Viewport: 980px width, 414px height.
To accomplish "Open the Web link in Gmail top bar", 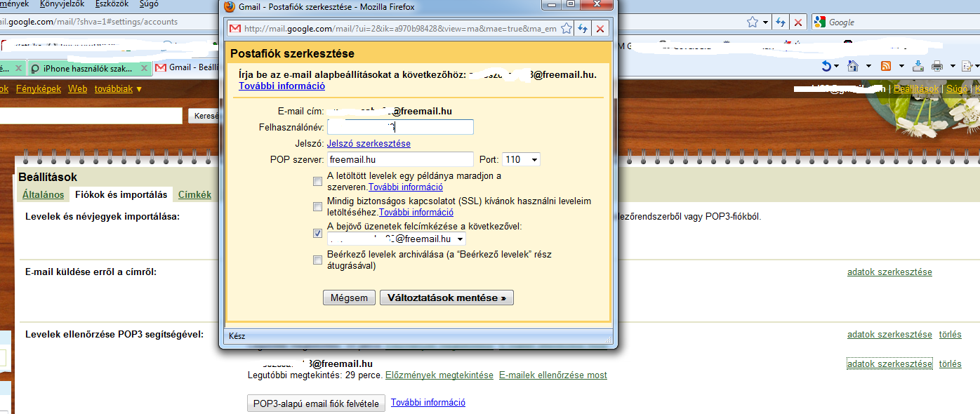I will pyautogui.click(x=77, y=89).
